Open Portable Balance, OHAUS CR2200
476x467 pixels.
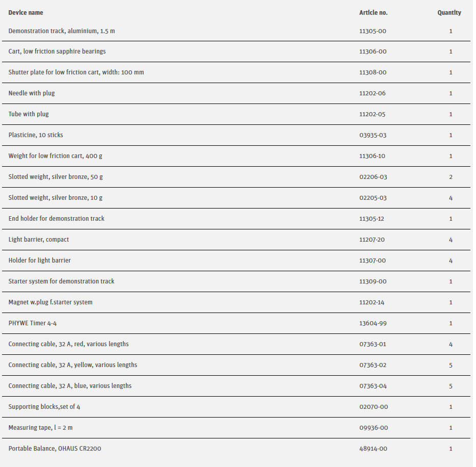click(x=58, y=449)
